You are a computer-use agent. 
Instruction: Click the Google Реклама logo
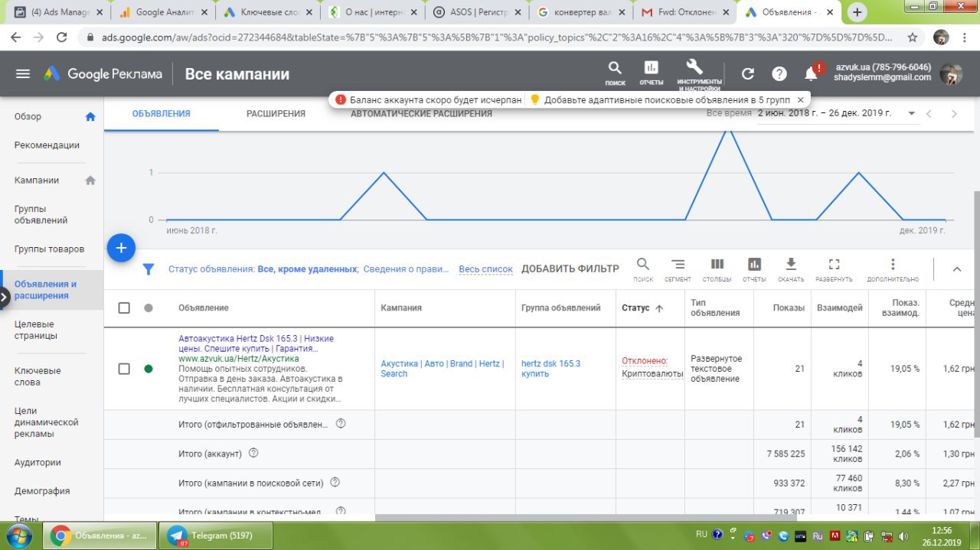(103, 74)
